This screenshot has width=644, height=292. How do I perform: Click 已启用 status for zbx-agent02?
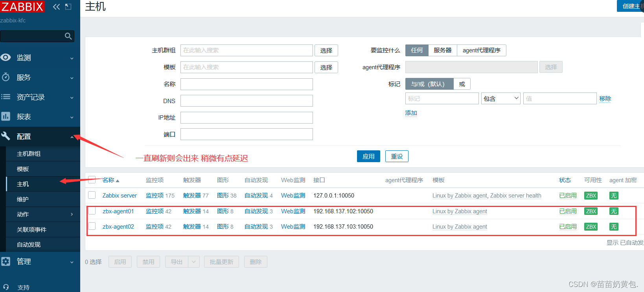coord(568,227)
